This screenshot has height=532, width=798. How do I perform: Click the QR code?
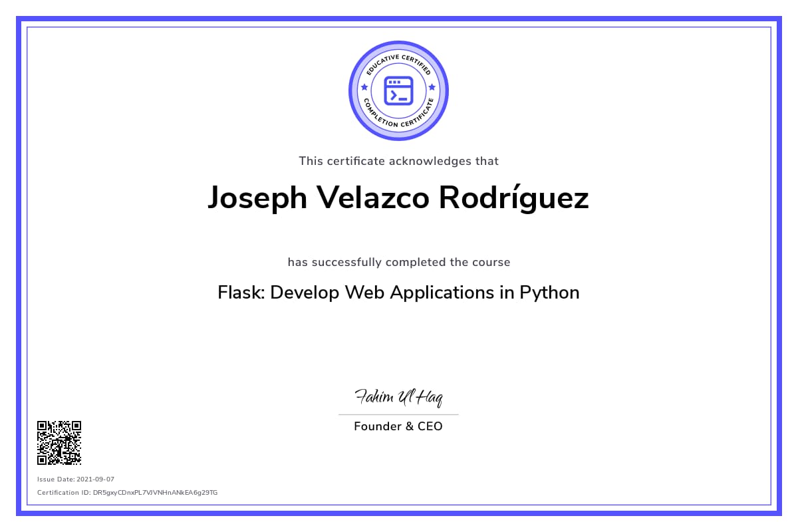[59, 442]
